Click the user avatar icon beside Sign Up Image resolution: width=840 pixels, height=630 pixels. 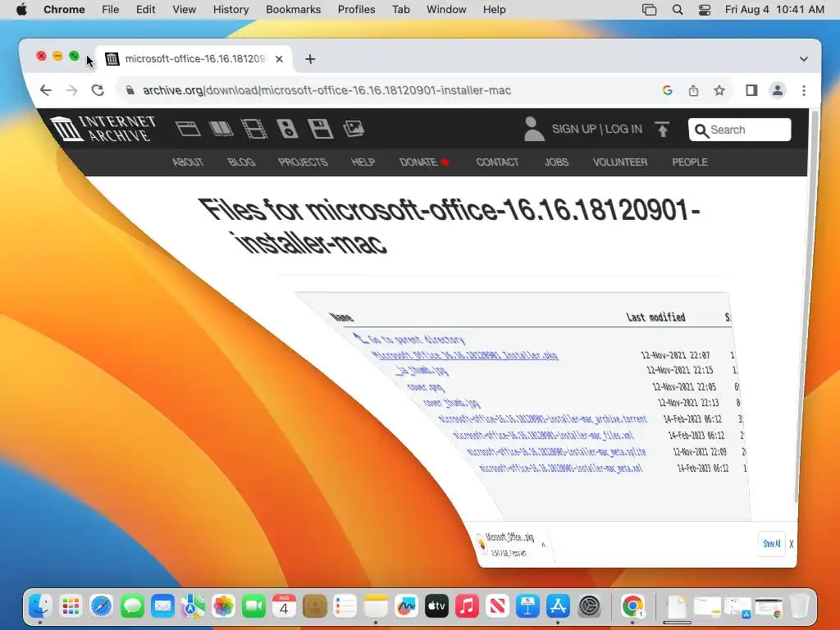533,129
